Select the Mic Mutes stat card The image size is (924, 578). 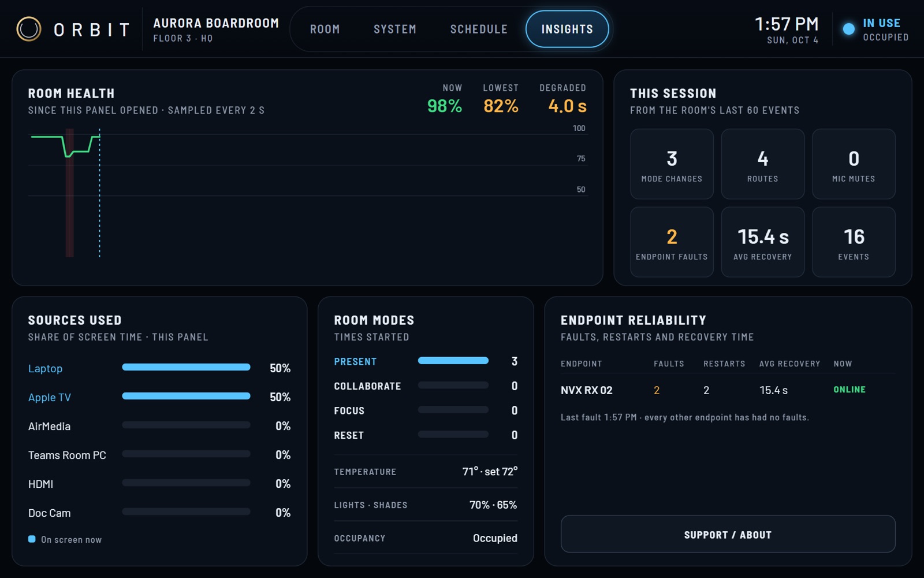(854, 164)
